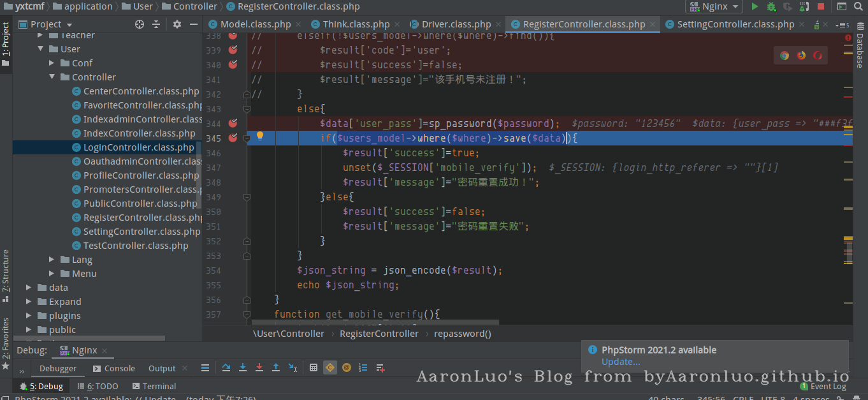Start debugging with the bug icon

(771, 6)
